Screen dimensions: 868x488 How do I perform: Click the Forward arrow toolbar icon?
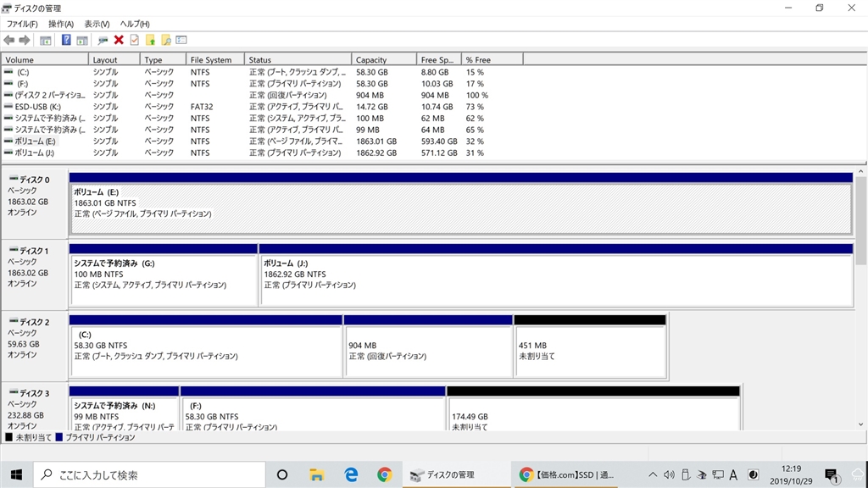pos(25,40)
